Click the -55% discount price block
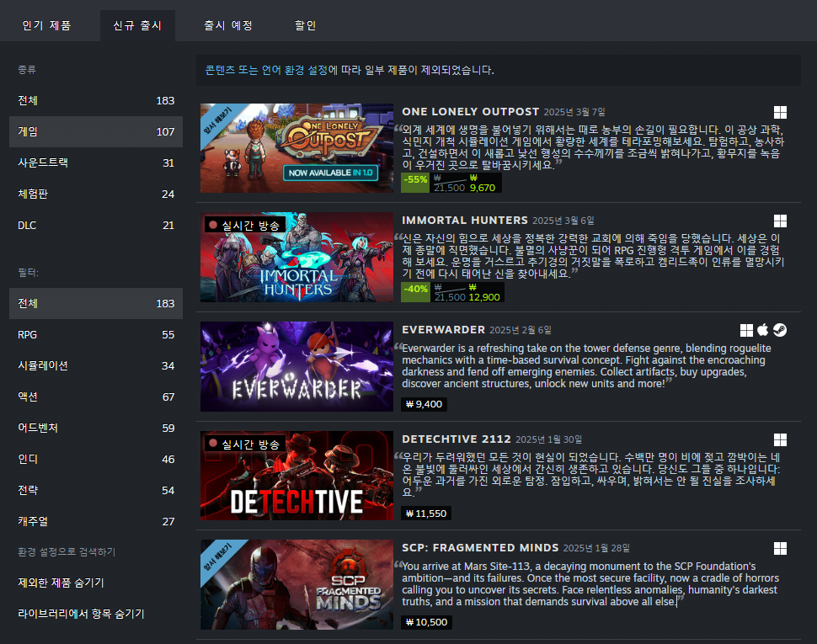This screenshot has height=644, width=817. pos(451,183)
